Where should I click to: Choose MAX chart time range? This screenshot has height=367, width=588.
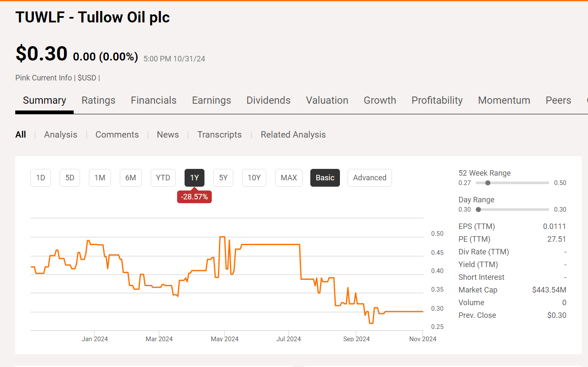(x=289, y=178)
